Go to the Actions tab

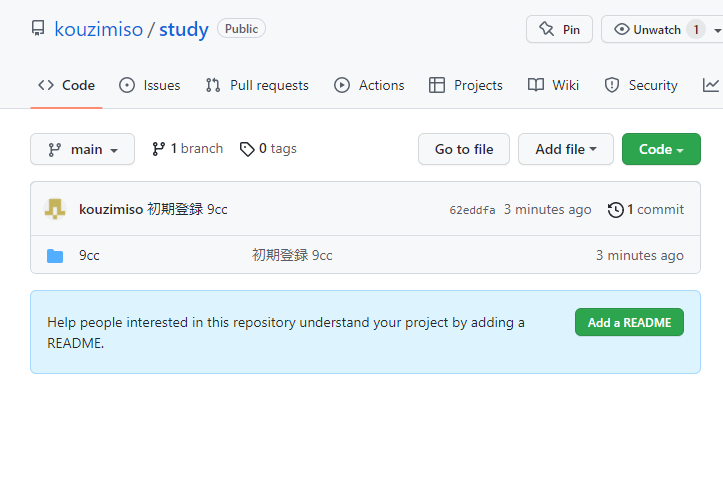coord(369,85)
